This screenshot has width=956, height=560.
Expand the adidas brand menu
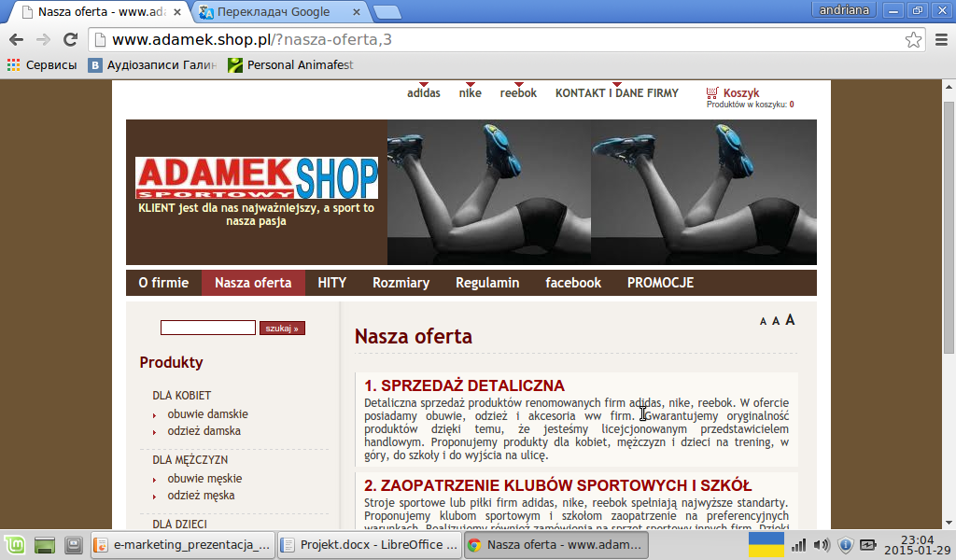tap(424, 93)
